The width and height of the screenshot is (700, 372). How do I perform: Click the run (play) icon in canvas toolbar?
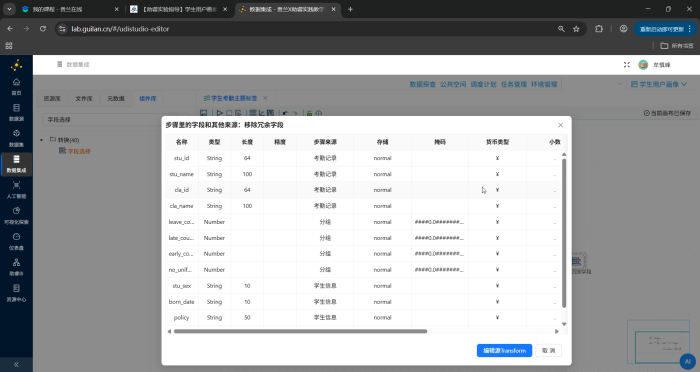click(220, 113)
